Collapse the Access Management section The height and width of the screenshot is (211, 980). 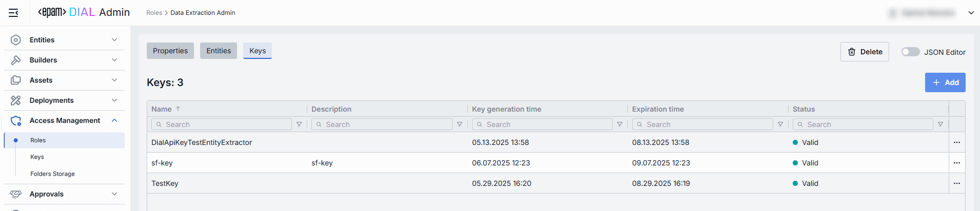(114, 120)
